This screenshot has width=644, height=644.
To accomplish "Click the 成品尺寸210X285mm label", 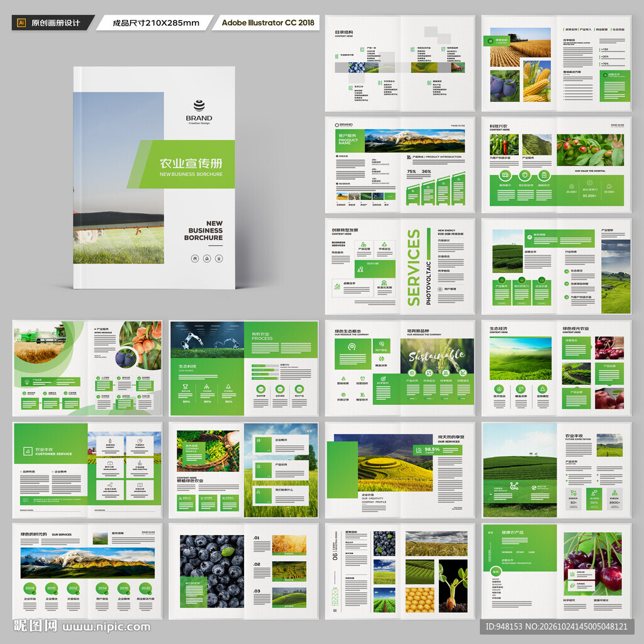I will (156, 23).
